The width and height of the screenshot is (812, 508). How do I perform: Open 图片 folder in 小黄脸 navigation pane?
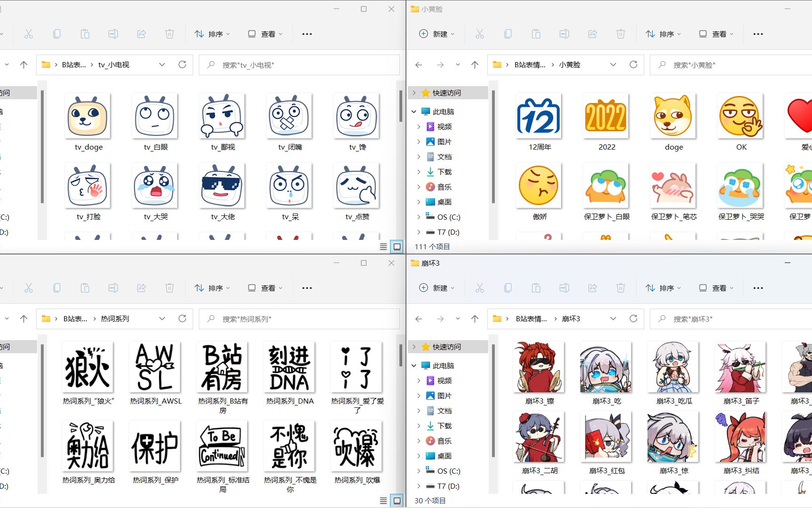445,142
